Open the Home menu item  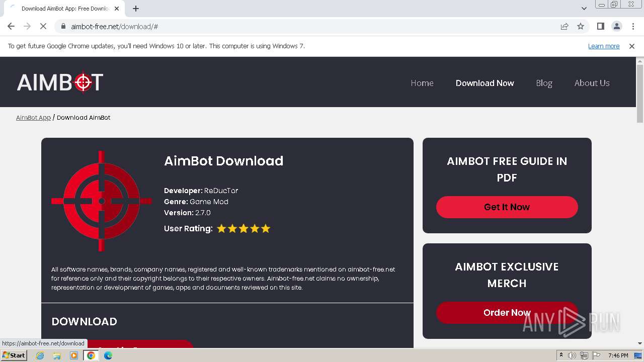point(422,83)
